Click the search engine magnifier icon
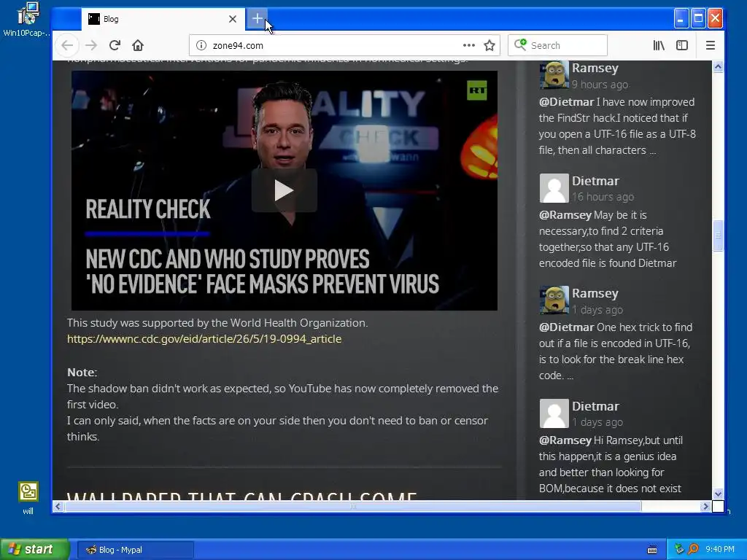The height and width of the screenshot is (560, 747). click(x=519, y=44)
